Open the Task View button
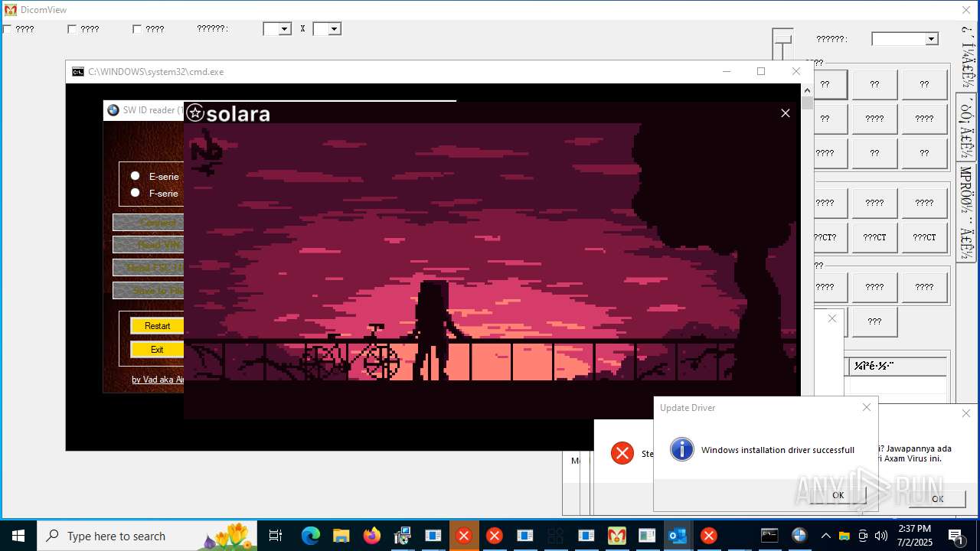 [x=276, y=536]
